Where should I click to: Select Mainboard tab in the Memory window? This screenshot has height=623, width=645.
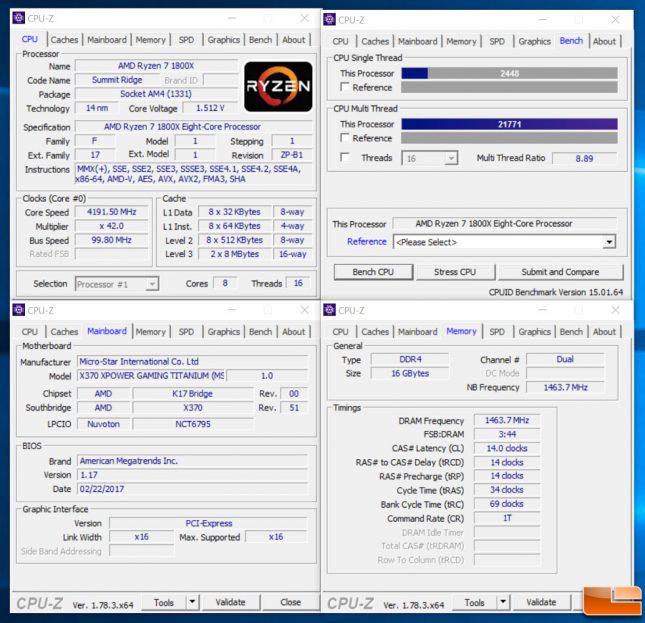point(418,332)
